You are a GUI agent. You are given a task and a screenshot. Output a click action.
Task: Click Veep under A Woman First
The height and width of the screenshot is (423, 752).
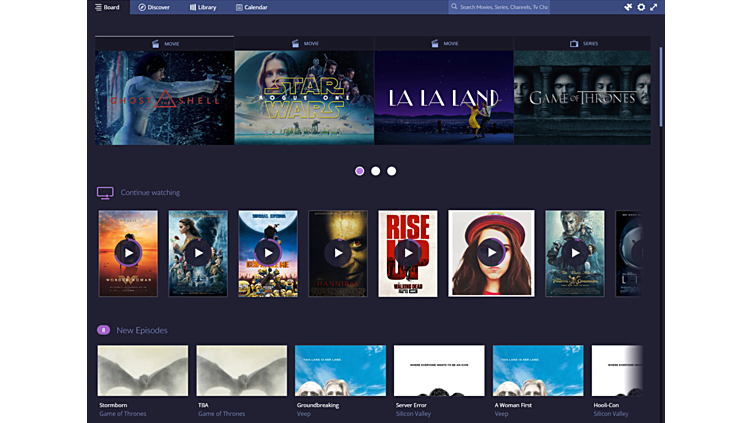point(501,414)
